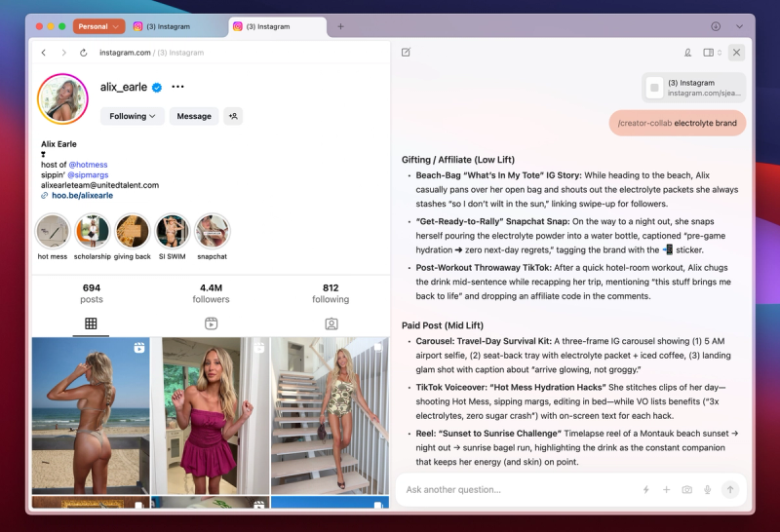Expand the tab bar chevron menu
The image size is (780, 532).
740,26
